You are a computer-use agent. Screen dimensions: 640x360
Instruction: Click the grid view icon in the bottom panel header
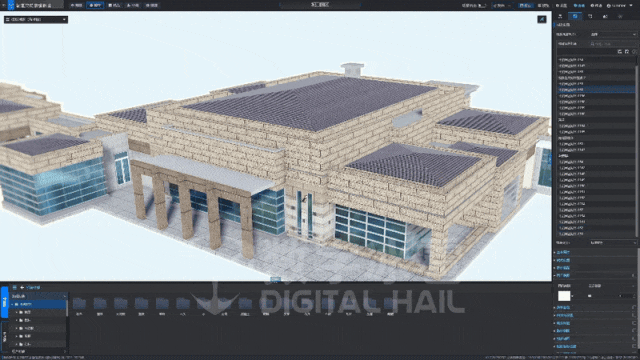point(14,287)
